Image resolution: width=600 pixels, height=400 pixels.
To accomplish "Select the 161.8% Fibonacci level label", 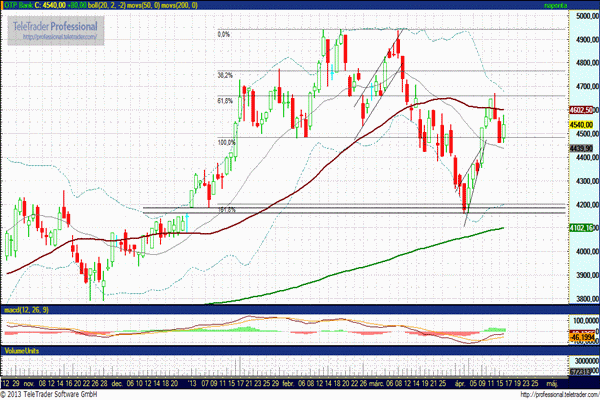I will click(x=225, y=210).
